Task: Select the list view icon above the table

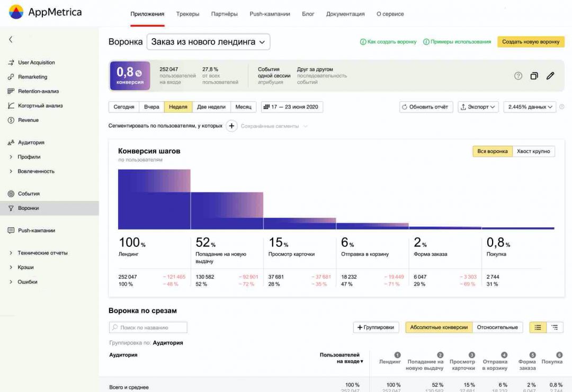Action: click(x=538, y=327)
